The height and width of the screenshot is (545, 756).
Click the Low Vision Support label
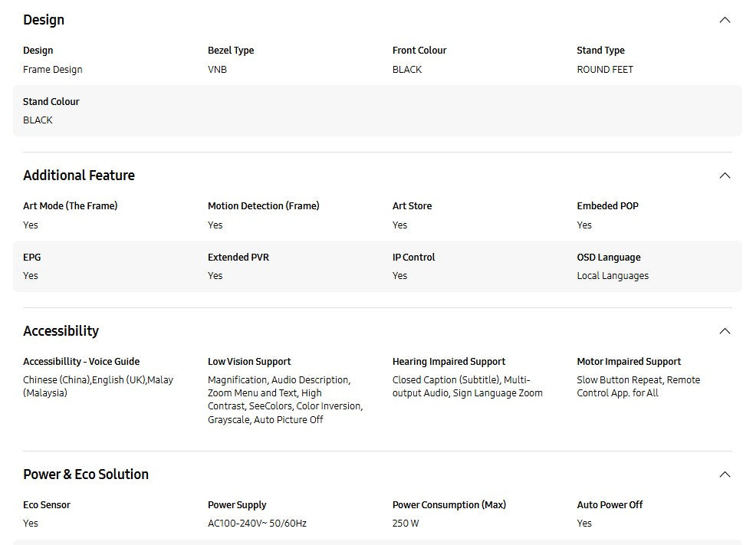(249, 362)
